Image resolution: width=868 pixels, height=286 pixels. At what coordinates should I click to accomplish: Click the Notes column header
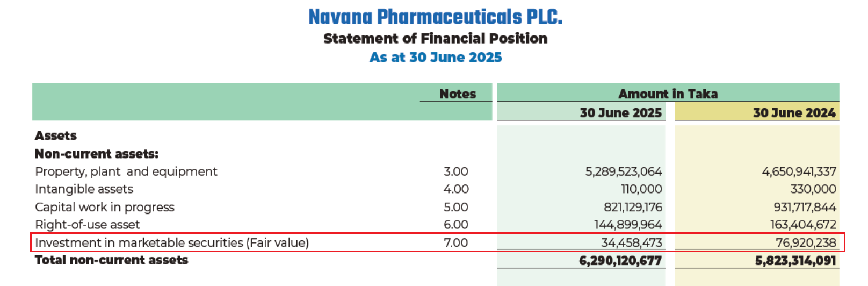pyautogui.click(x=457, y=94)
